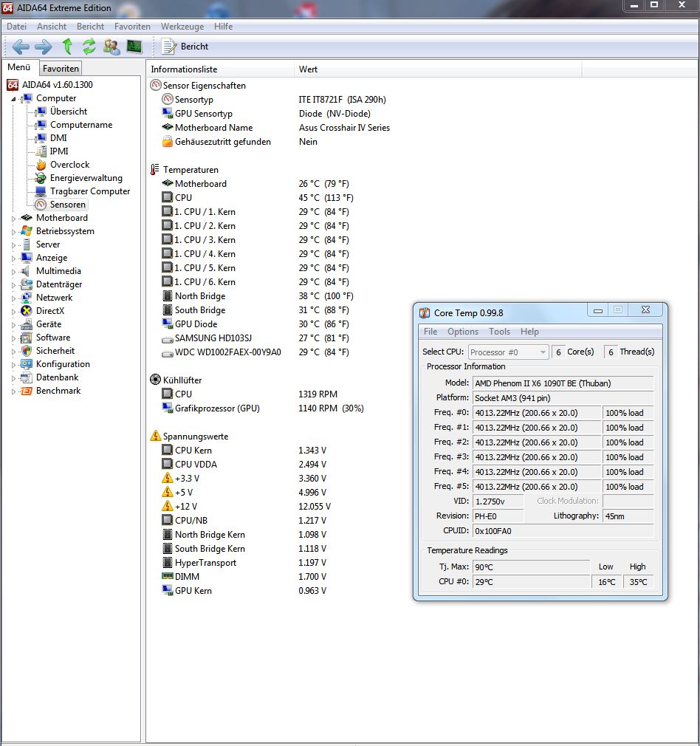Open Core Temp Options menu

[x=463, y=332]
